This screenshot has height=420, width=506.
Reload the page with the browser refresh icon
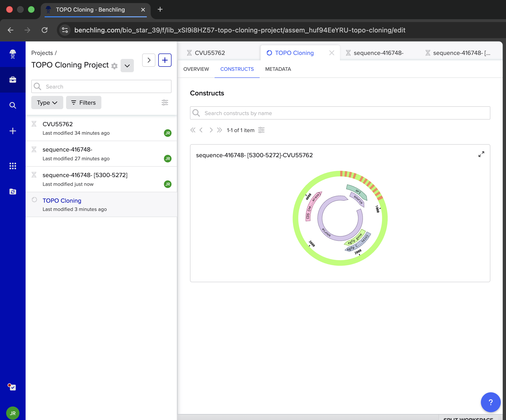(x=45, y=30)
